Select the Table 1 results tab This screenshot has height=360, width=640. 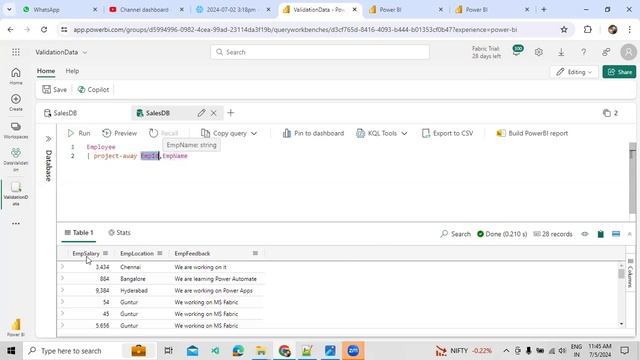pyautogui.click(x=79, y=233)
